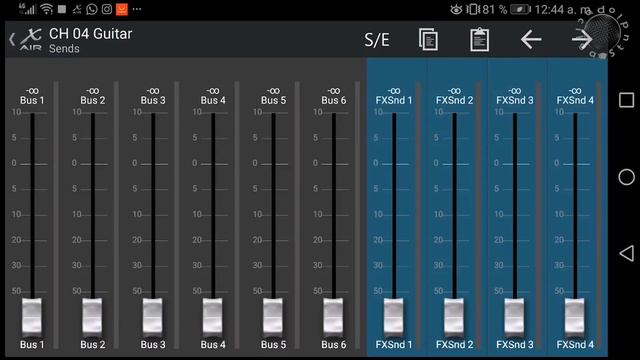
Task: Select the Bus 5 label at top
Action: [x=273, y=100]
